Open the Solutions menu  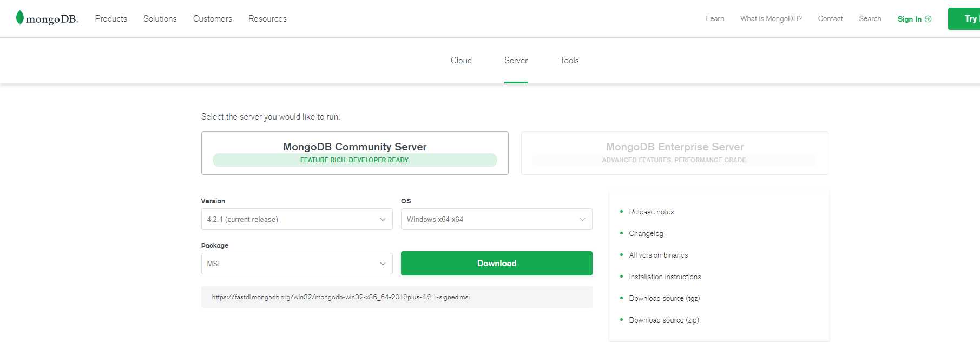pos(160,18)
